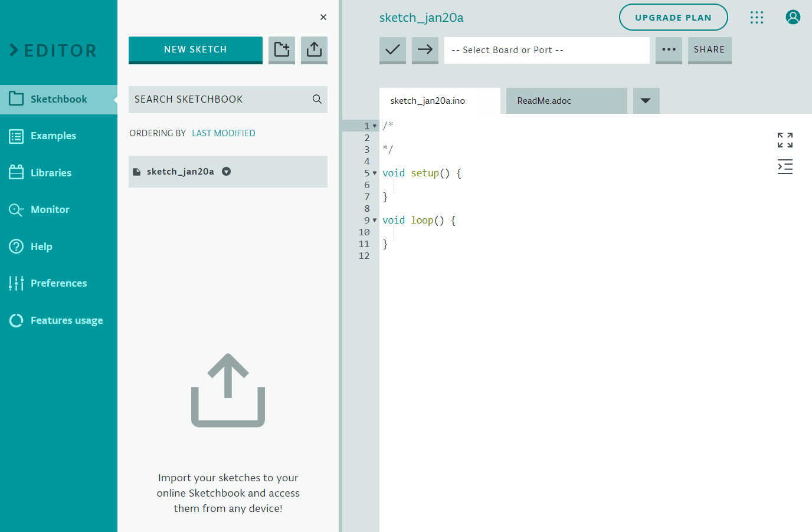The height and width of the screenshot is (532, 812).
Task: Click the Features usage ring icon
Action: pos(17,320)
